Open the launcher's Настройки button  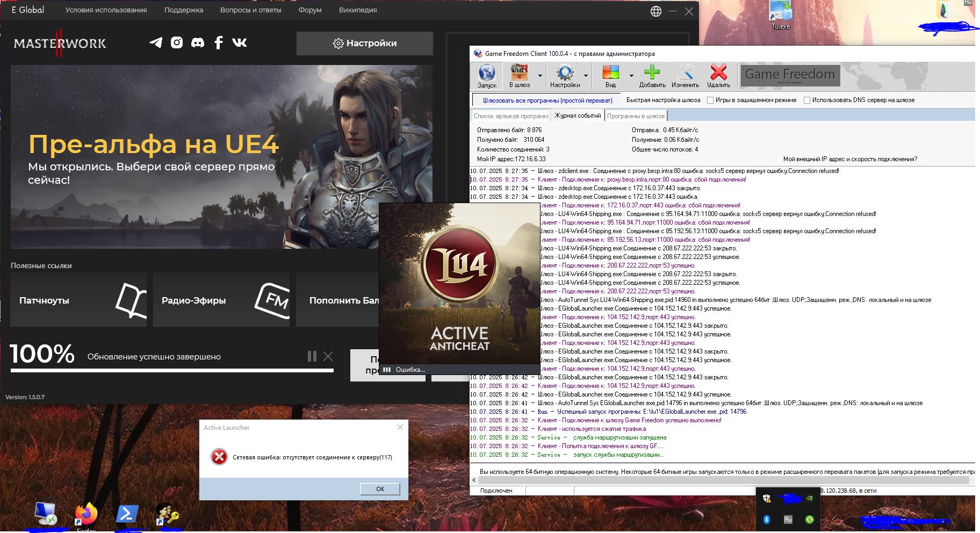pyautogui.click(x=365, y=44)
